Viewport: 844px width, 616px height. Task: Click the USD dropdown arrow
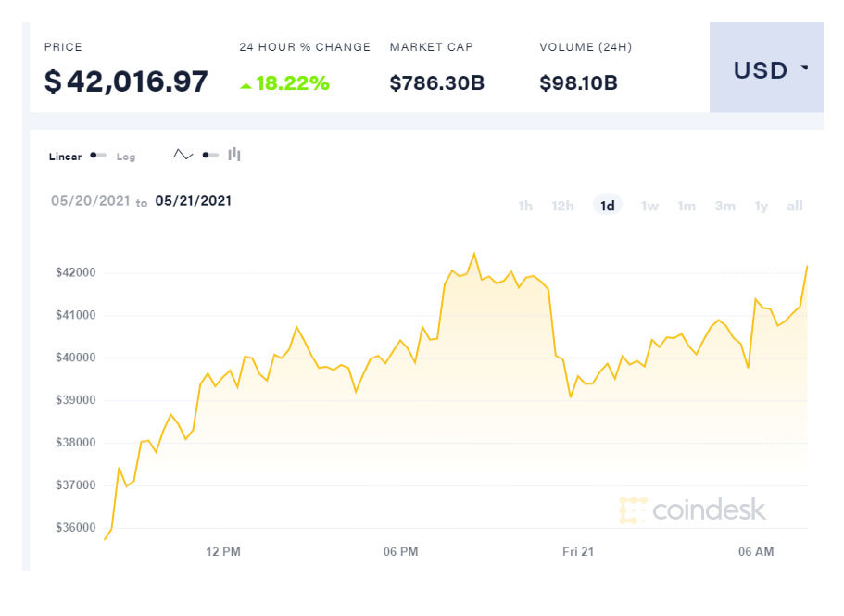tap(804, 69)
